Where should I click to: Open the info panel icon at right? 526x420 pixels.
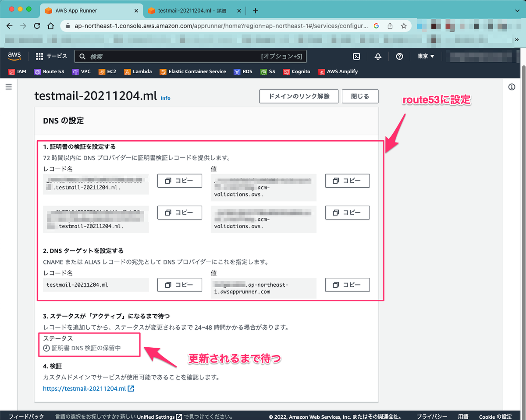click(512, 87)
